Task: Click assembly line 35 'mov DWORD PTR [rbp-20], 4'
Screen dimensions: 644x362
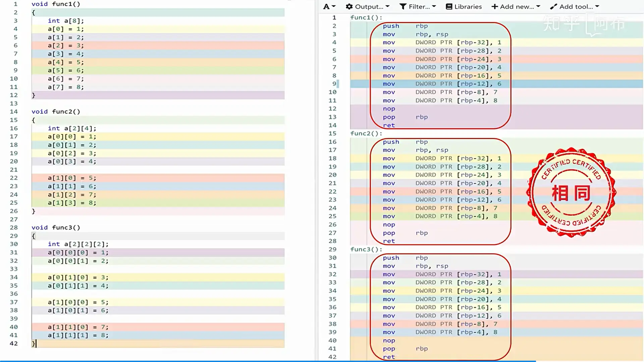Action: (442, 299)
